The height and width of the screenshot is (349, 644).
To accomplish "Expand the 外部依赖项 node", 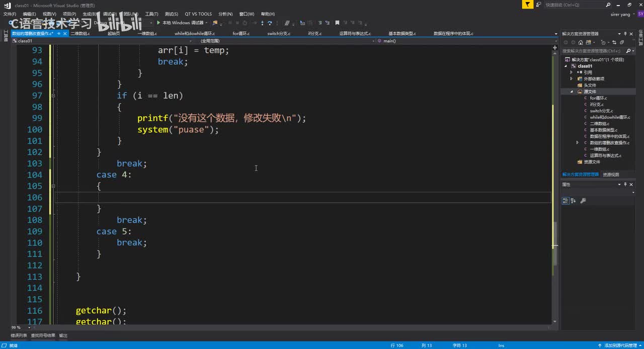I will [572, 79].
